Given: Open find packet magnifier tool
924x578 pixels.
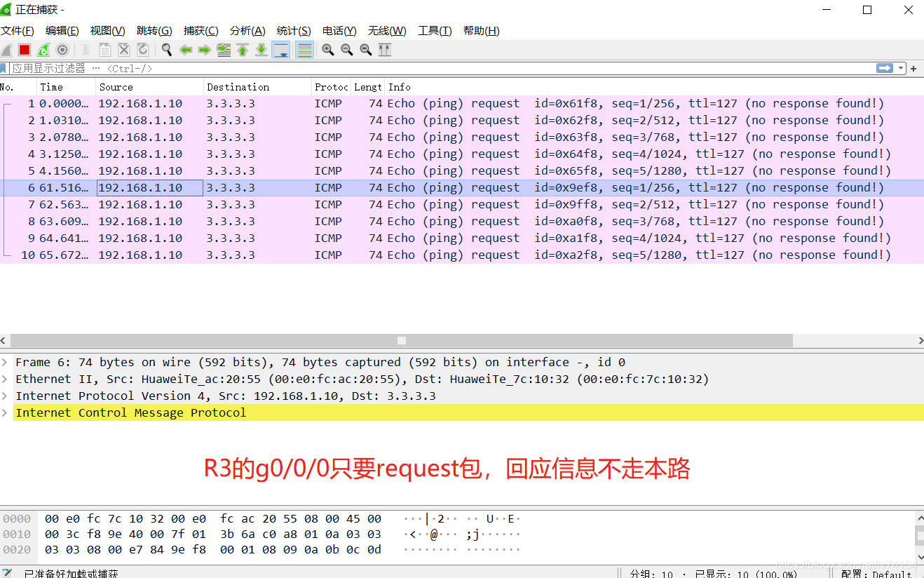Looking at the screenshot, I should [x=167, y=50].
